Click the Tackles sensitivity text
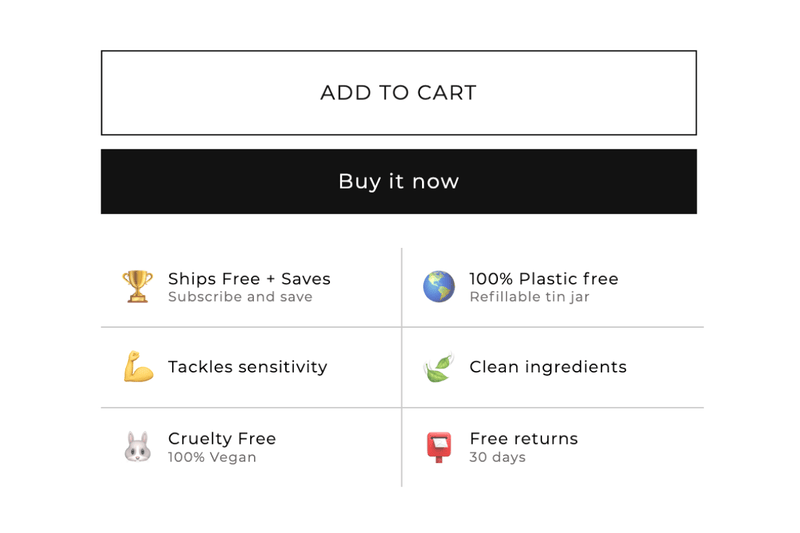Viewport: 800px width, 533px height. [x=247, y=367]
